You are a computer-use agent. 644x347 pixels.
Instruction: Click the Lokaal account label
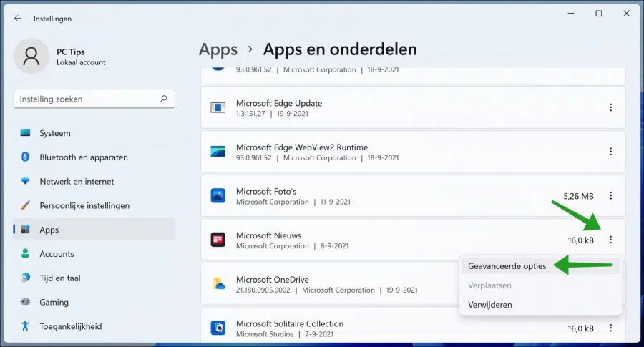(81, 62)
